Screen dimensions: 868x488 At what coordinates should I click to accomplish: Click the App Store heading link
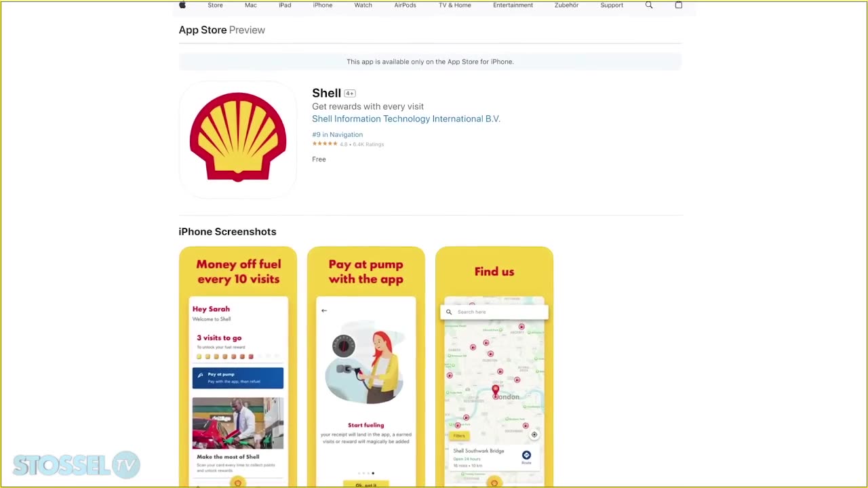(202, 30)
